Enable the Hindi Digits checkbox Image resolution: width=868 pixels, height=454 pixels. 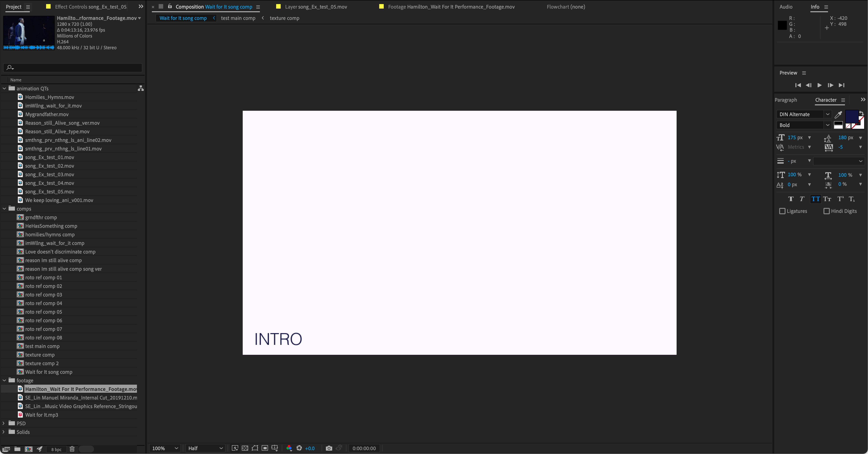tap(827, 211)
